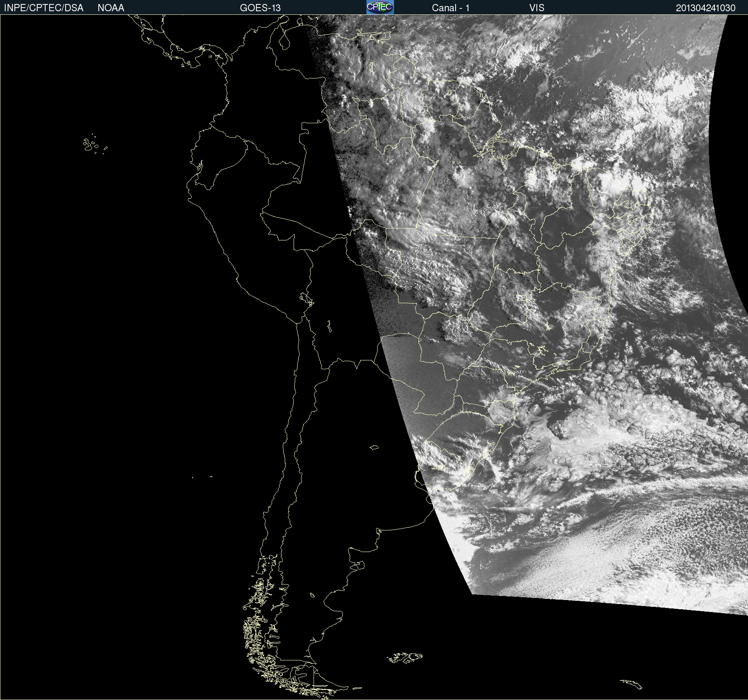Click the VIS channel label
Viewport: 748px width, 700px height.
click(537, 8)
